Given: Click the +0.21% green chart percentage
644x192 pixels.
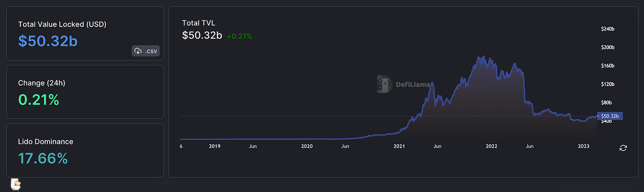Looking at the screenshot, I should tap(239, 37).
